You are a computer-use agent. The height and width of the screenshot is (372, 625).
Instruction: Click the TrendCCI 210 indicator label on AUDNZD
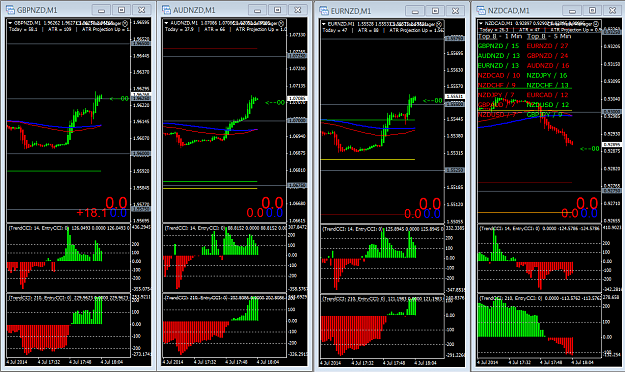click(196, 298)
